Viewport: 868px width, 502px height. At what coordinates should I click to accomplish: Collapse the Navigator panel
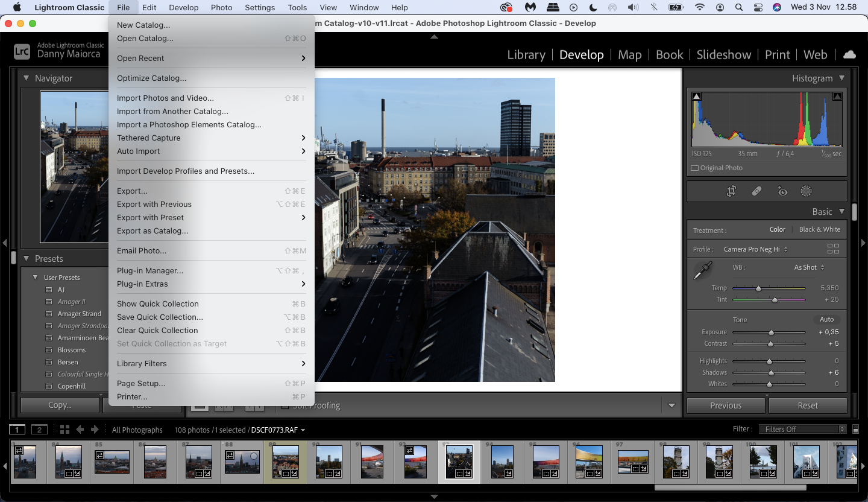[27, 78]
